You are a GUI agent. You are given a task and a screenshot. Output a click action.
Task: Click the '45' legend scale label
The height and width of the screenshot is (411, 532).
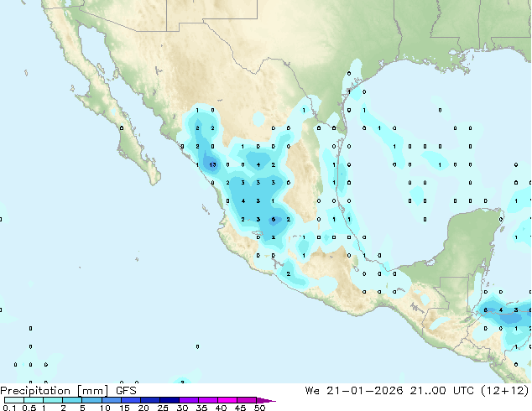(x=240, y=408)
